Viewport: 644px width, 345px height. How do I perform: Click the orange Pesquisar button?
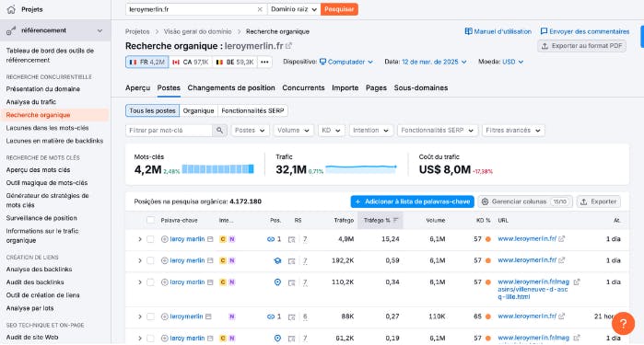point(339,9)
